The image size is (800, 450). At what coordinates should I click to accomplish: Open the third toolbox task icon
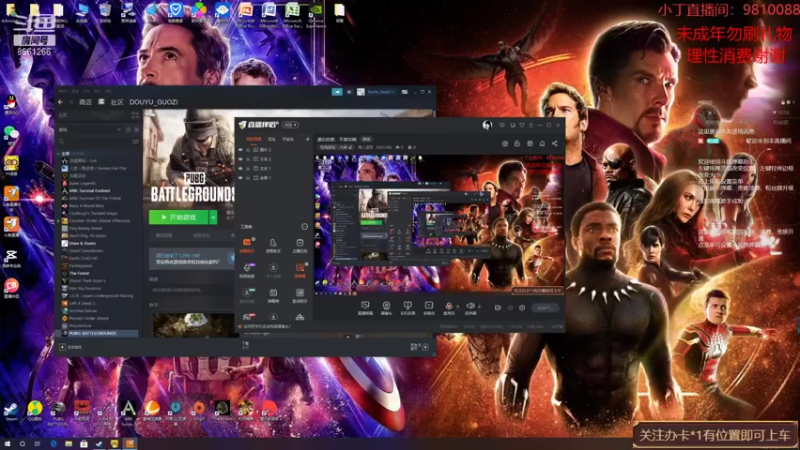point(299,244)
